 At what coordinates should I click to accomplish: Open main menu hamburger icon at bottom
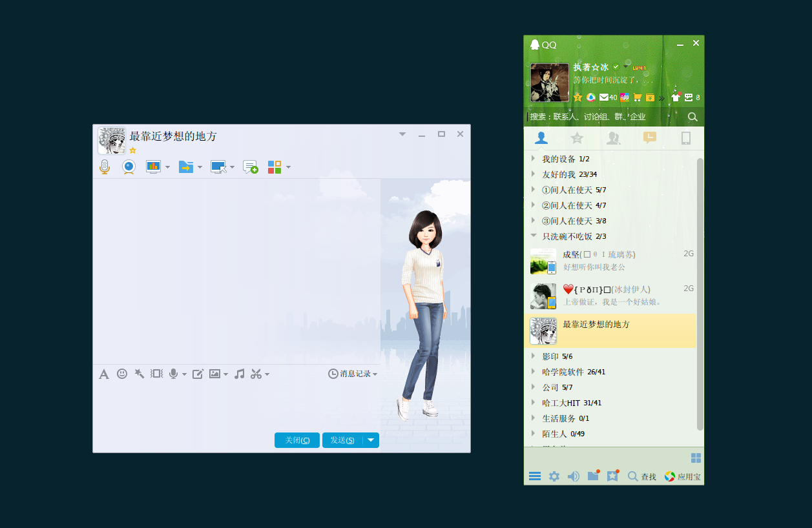[535, 476]
